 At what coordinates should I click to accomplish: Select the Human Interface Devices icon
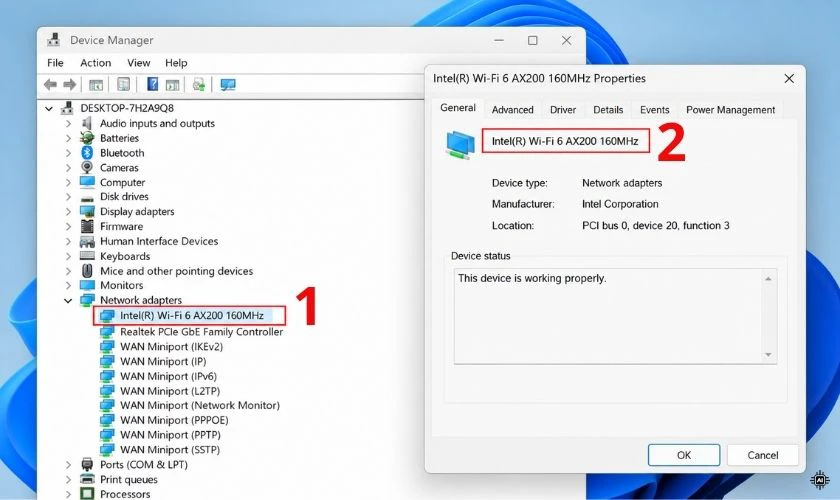coord(87,241)
